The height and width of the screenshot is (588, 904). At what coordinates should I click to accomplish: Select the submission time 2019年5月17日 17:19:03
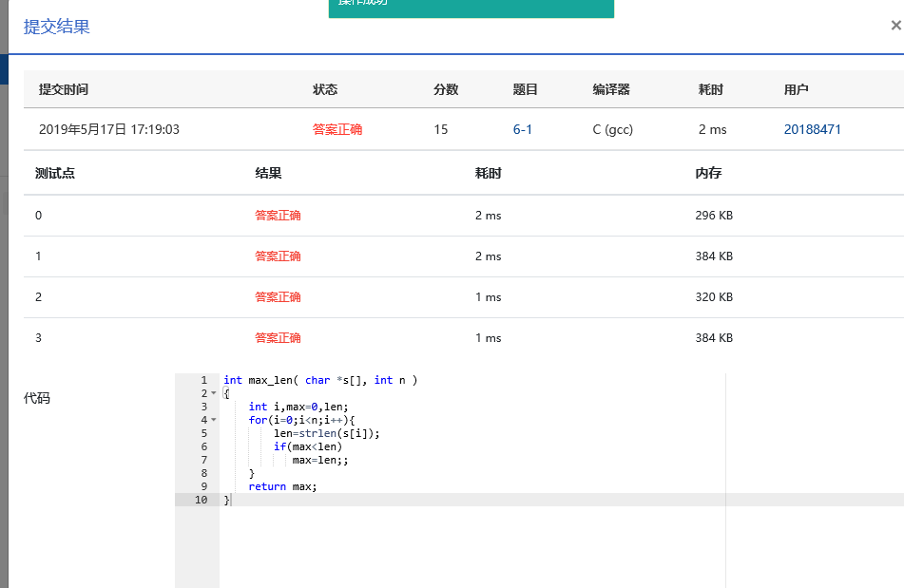click(109, 129)
